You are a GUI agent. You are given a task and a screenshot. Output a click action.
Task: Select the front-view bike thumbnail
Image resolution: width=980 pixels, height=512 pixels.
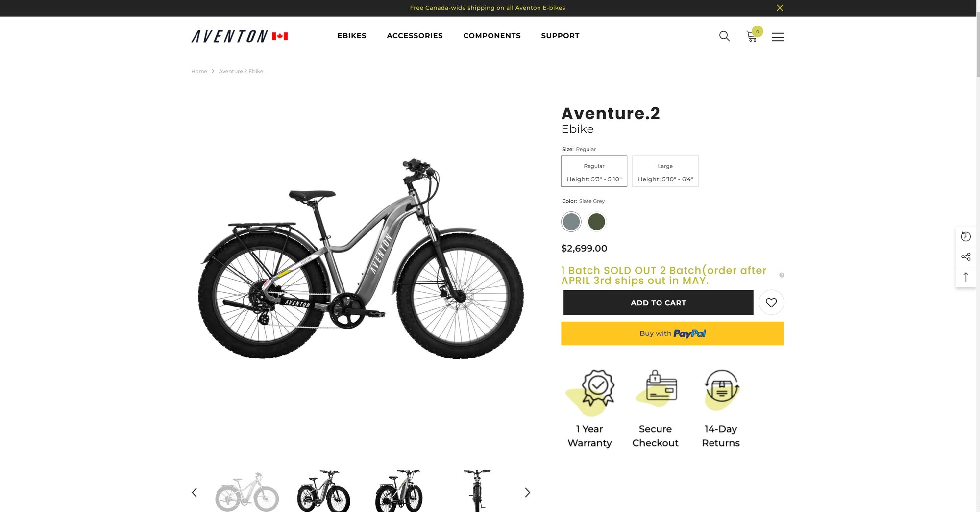pyautogui.click(x=477, y=490)
